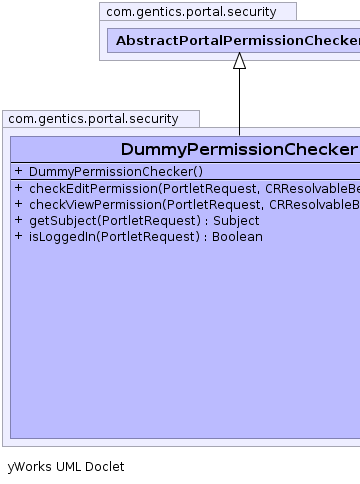Click the plus icon beside DummyPermissionChecker()

(x=18, y=171)
